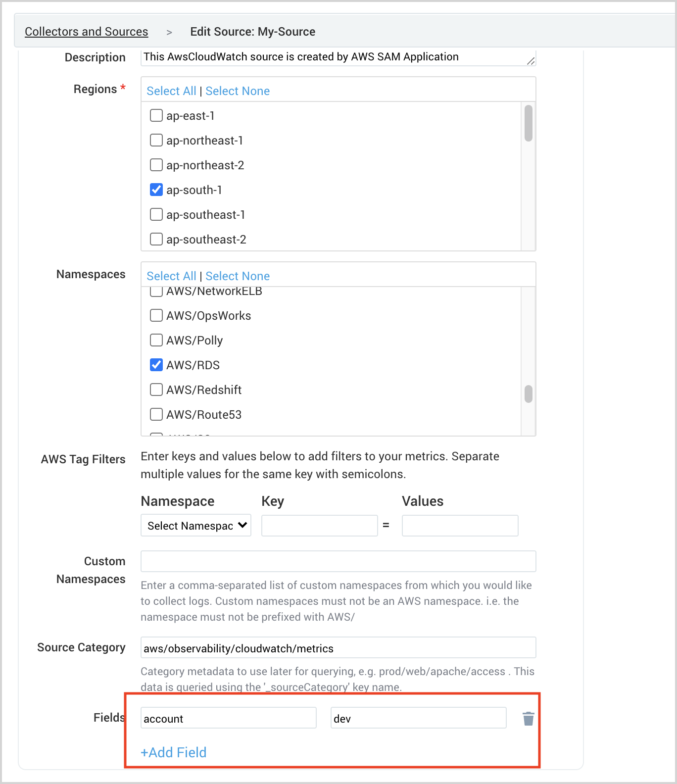
Task: Click Select None for Namespaces
Action: click(238, 276)
